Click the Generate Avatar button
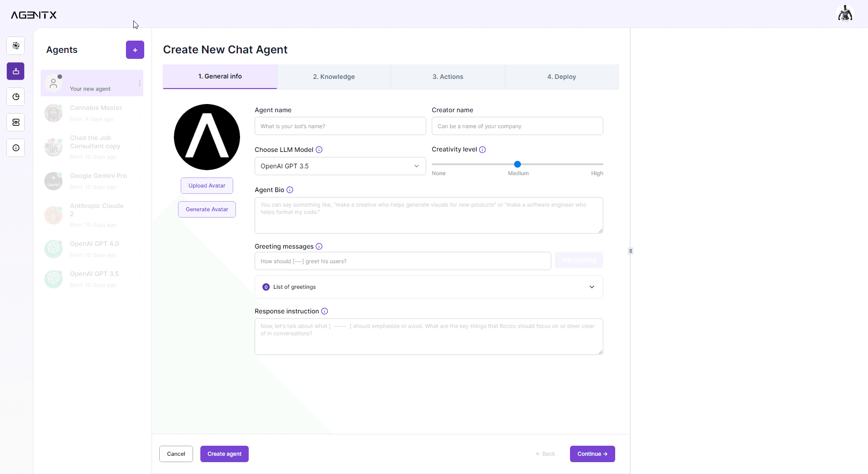 207,209
